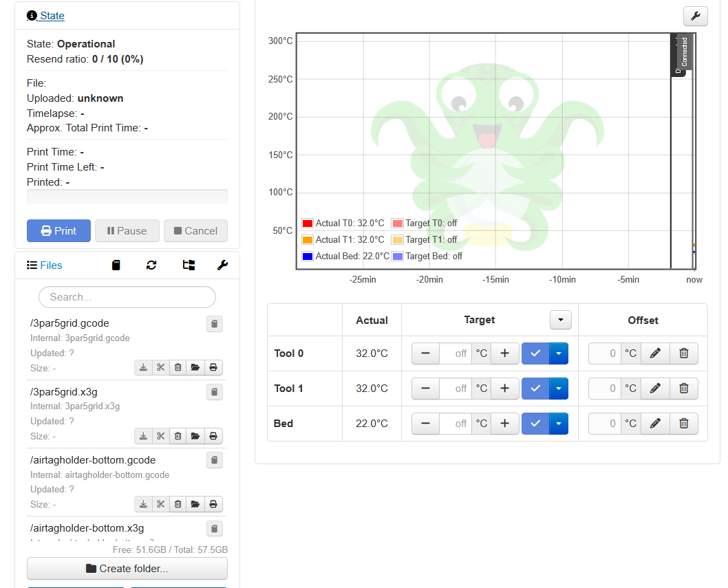Load 3par5grid.gcode with folder-open icon

click(x=195, y=367)
